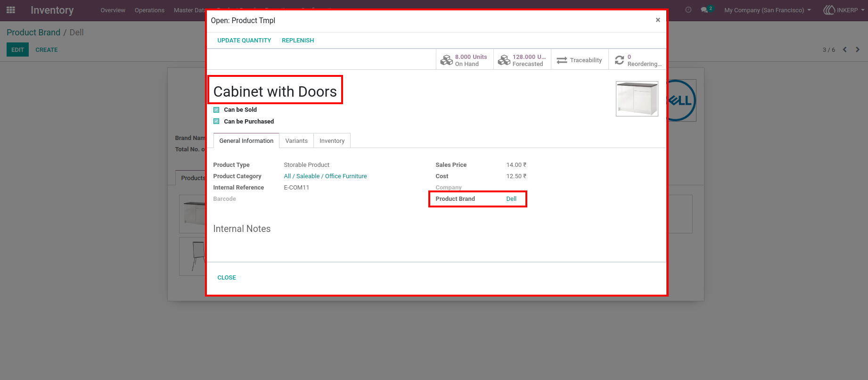The image size is (868, 380).
Task: Close the Product Tmpl dialog with X
Action: [x=658, y=20]
